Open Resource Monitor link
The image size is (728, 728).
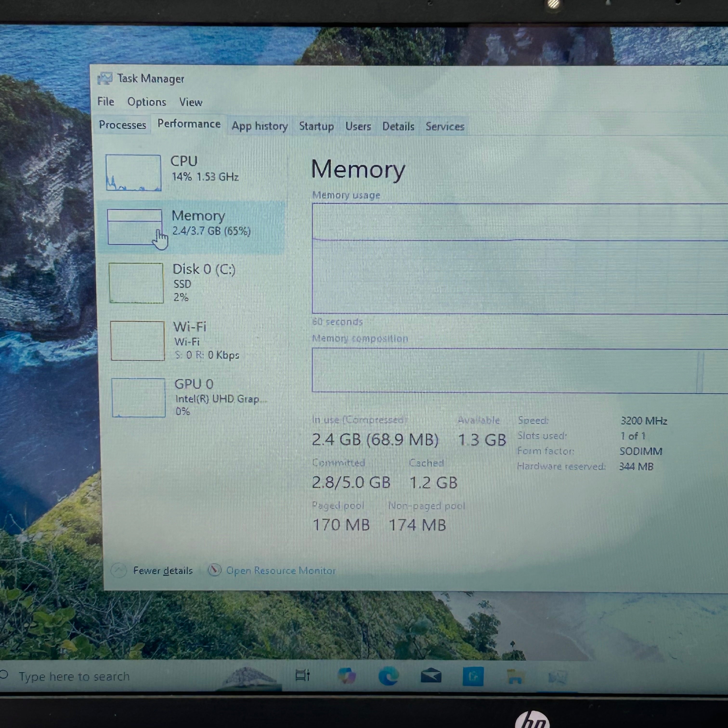click(x=272, y=571)
